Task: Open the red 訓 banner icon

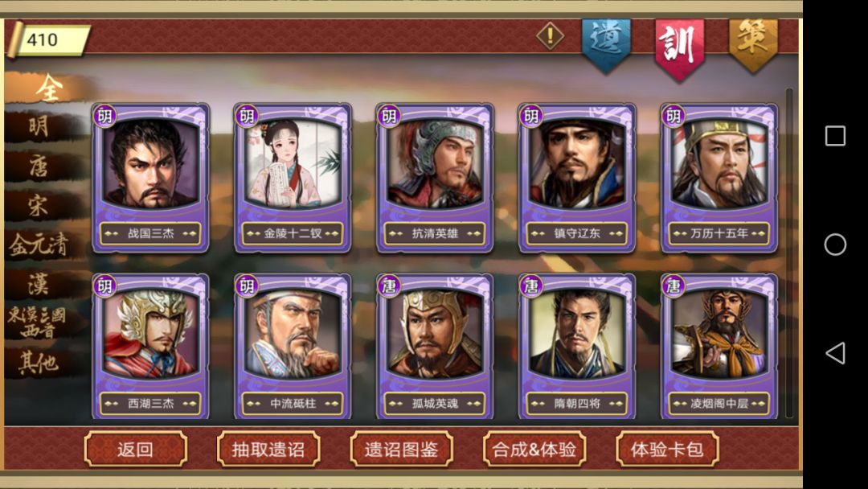Action: pyautogui.click(x=679, y=47)
